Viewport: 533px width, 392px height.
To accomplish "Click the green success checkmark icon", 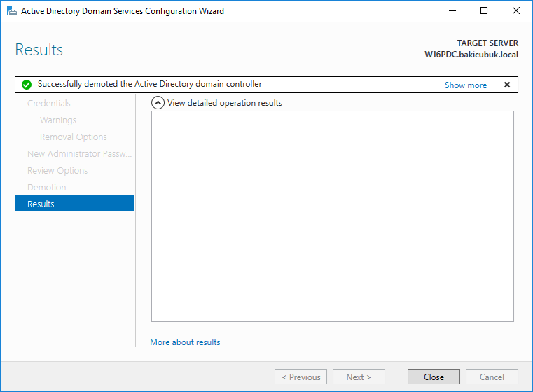I will click(27, 85).
